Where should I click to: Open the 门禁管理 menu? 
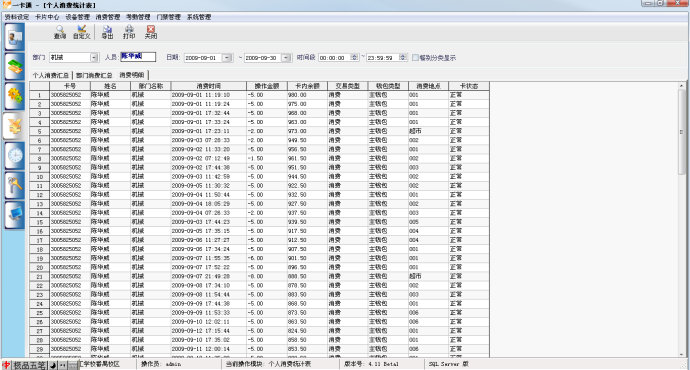click(x=169, y=17)
